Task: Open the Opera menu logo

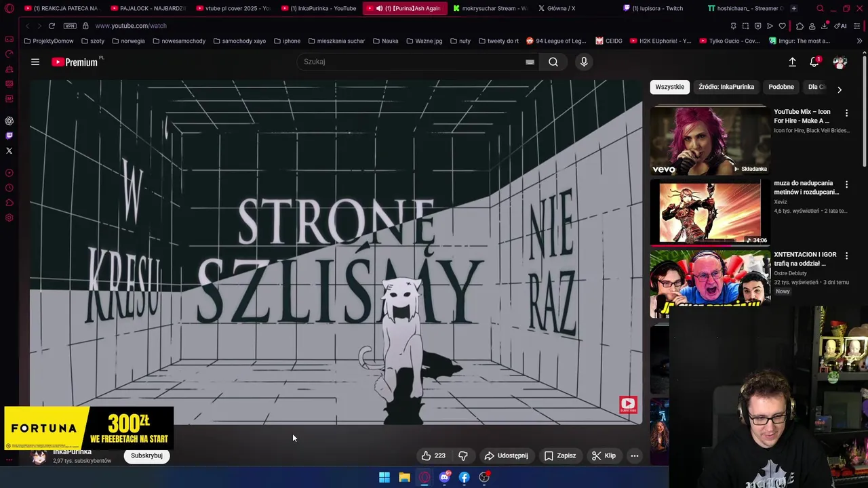Action: (x=9, y=8)
